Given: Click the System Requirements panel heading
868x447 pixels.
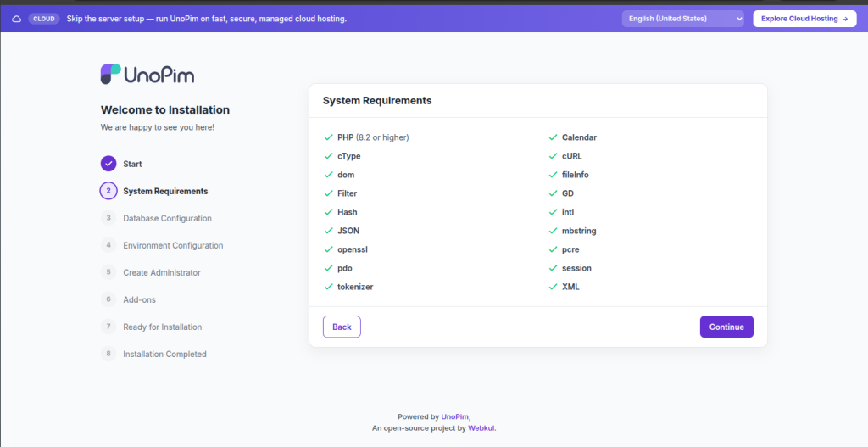Looking at the screenshot, I should [377, 101].
